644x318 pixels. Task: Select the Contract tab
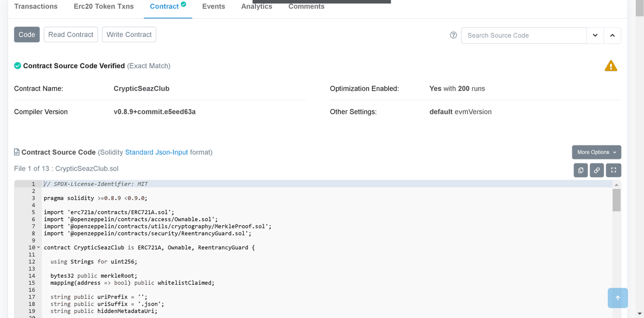tap(168, 6)
